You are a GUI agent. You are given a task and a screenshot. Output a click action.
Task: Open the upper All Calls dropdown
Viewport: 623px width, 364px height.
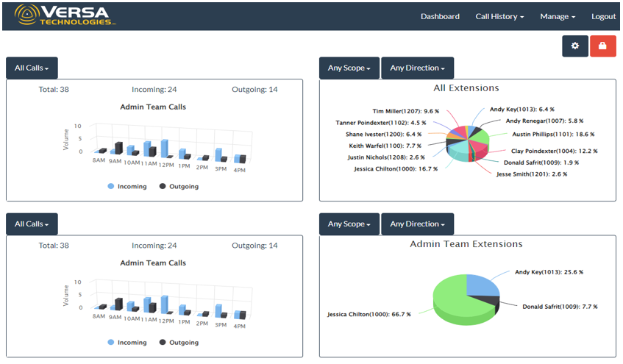[x=32, y=68]
